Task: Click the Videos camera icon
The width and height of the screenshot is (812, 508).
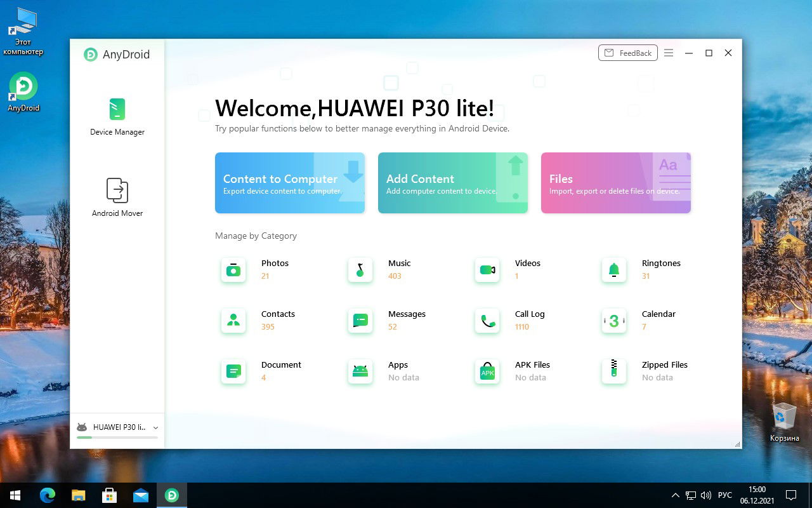Action: point(487,270)
